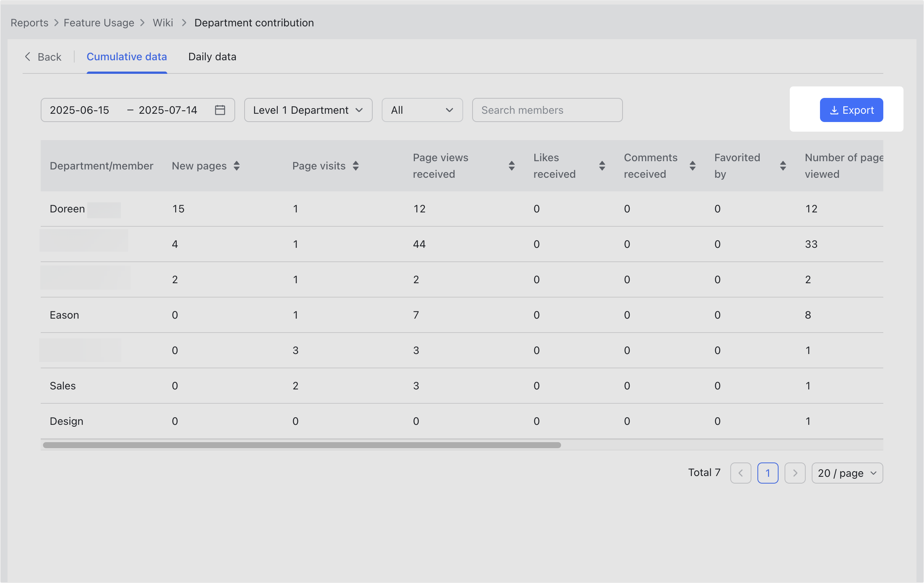Image resolution: width=924 pixels, height=583 pixels.
Task: Sort by New pages column arrows
Action: pos(237,166)
